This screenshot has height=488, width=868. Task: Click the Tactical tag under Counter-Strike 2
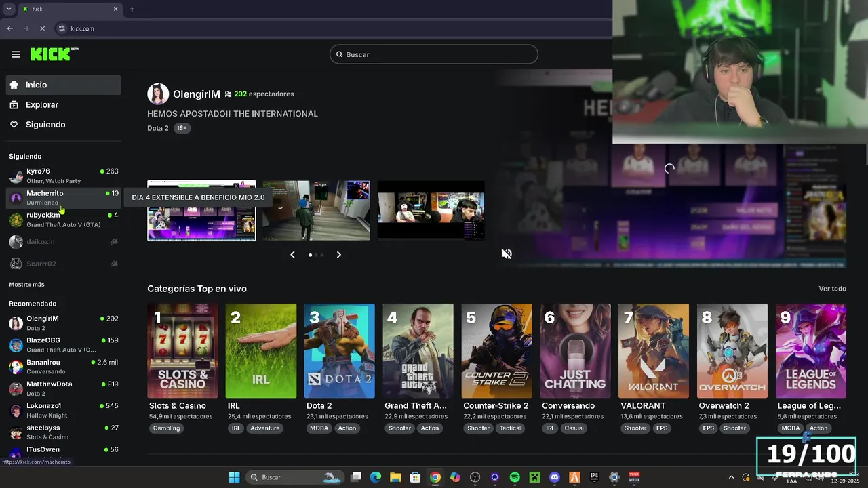pyautogui.click(x=510, y=428)
